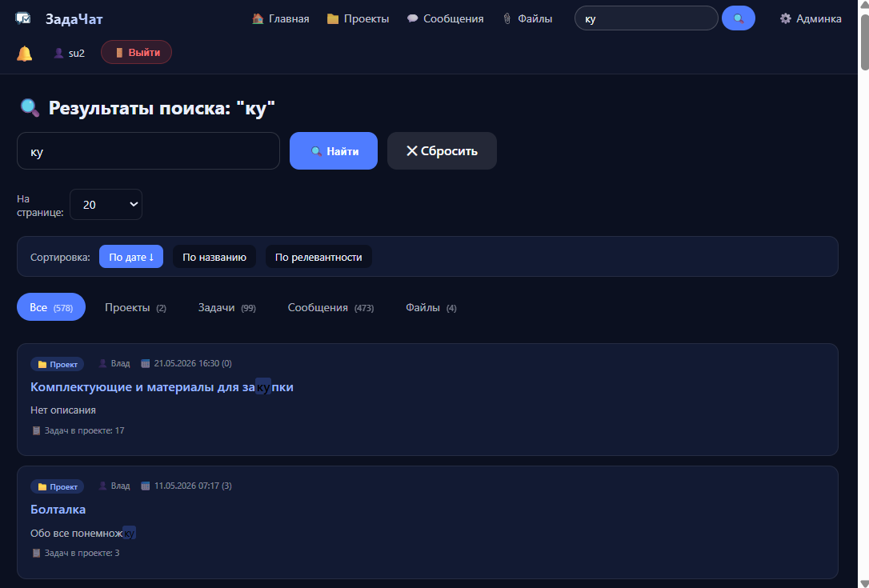The image size is (869, 588).
Task: Open Файлы in navigation
Action: pyautogui.click(x=527, y=19)
